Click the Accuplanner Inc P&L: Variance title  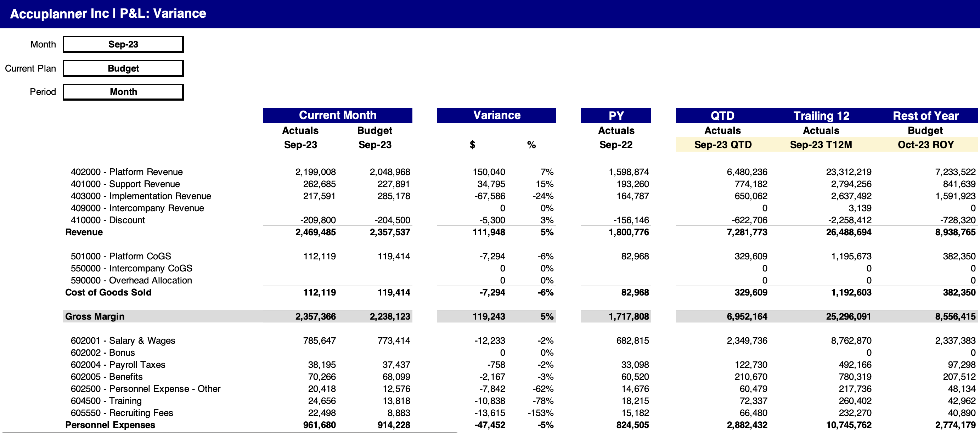click(x=108, y=14)
